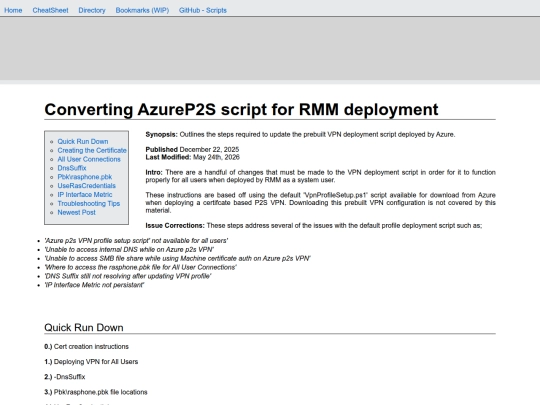Jump to UseRasCredentials section

(86, 186)
